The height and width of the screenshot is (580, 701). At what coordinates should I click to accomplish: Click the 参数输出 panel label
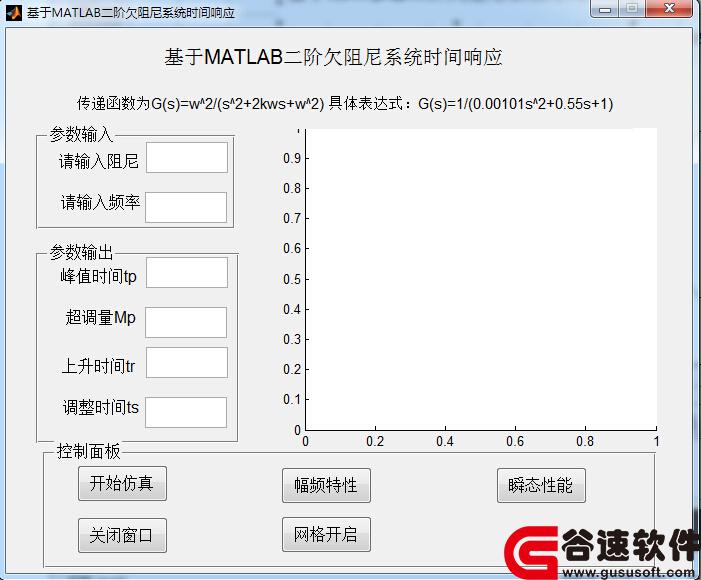click(81, 253)
